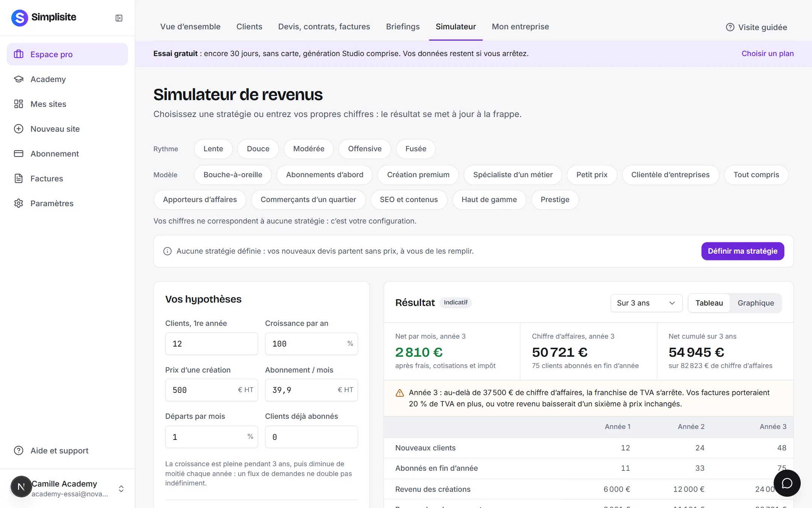This screenshot has height=508, width=812.
Task: Click the Aide et support question icon
Action: click(18, 450)
